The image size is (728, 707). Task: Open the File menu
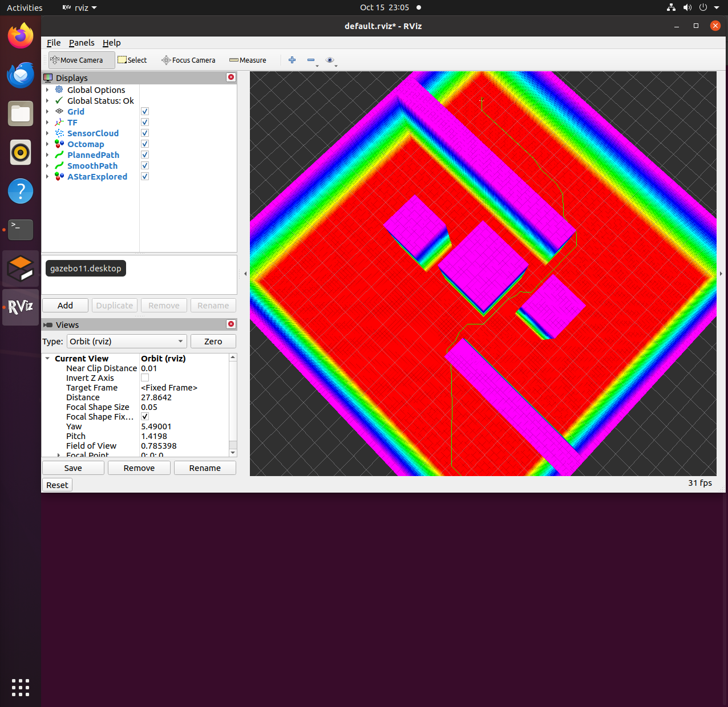coord(54,43)
